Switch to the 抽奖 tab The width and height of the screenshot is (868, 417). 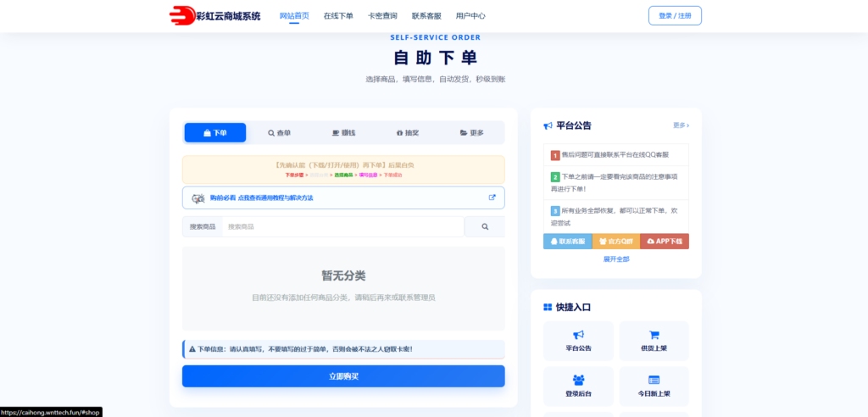(408, 133)
